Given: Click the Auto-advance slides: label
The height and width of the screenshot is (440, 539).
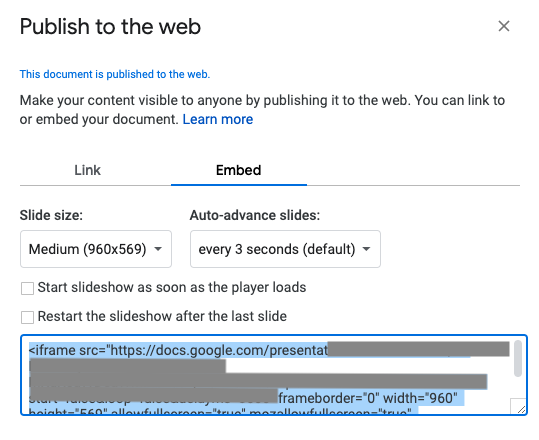Looking at the screenshot, I should pos(255,215).
